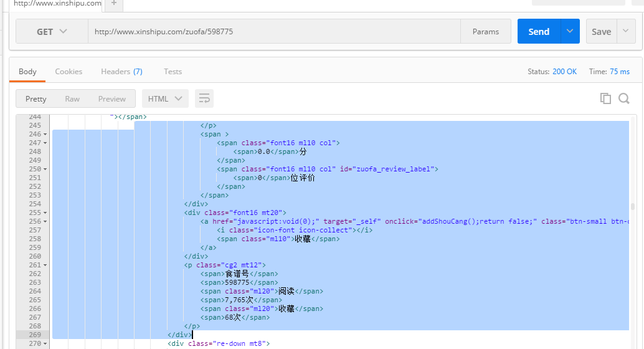Open the GET method dropdown
644x349 pixels.
52,32
